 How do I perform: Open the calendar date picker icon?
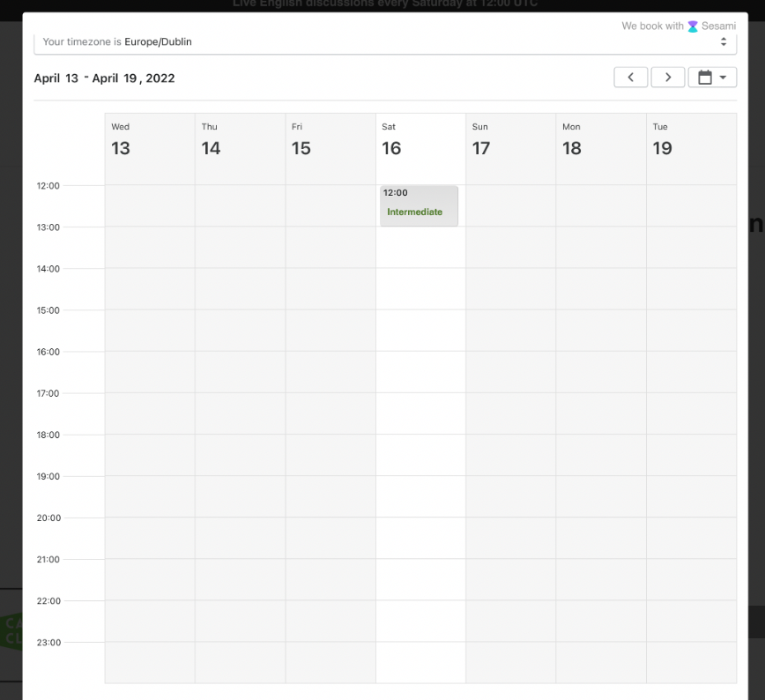point(705,78)
